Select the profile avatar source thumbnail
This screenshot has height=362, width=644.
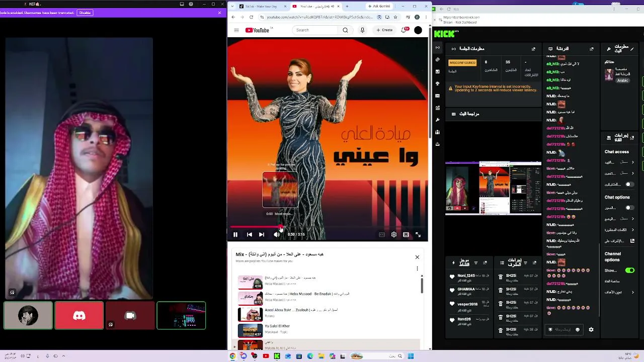point(28,316)
